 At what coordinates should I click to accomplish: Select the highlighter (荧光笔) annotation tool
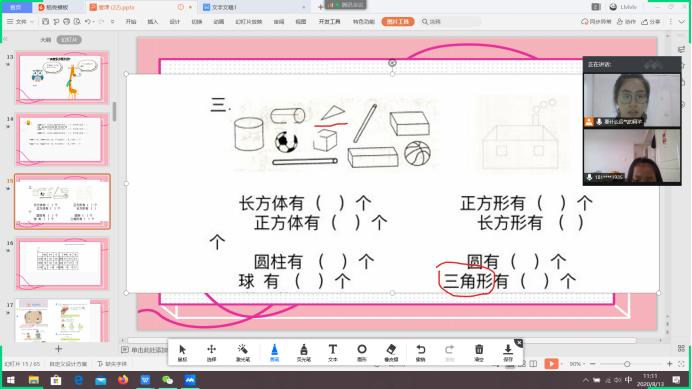coord(304,353)
